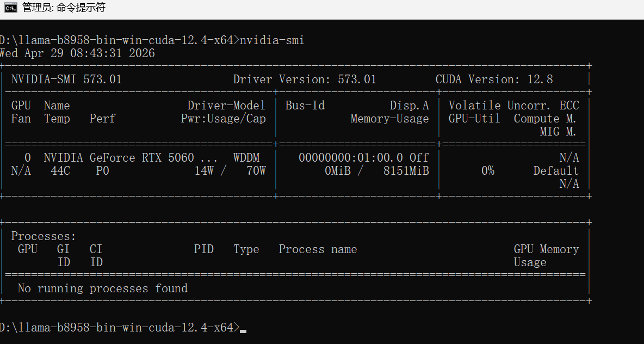Click the 70W power cap value
The width and height of the screenshot is (644, 344).
(x=256, y=171)
